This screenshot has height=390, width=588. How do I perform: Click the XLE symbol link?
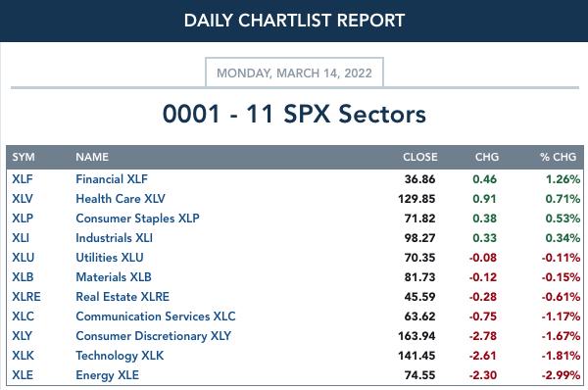[23, 375]
